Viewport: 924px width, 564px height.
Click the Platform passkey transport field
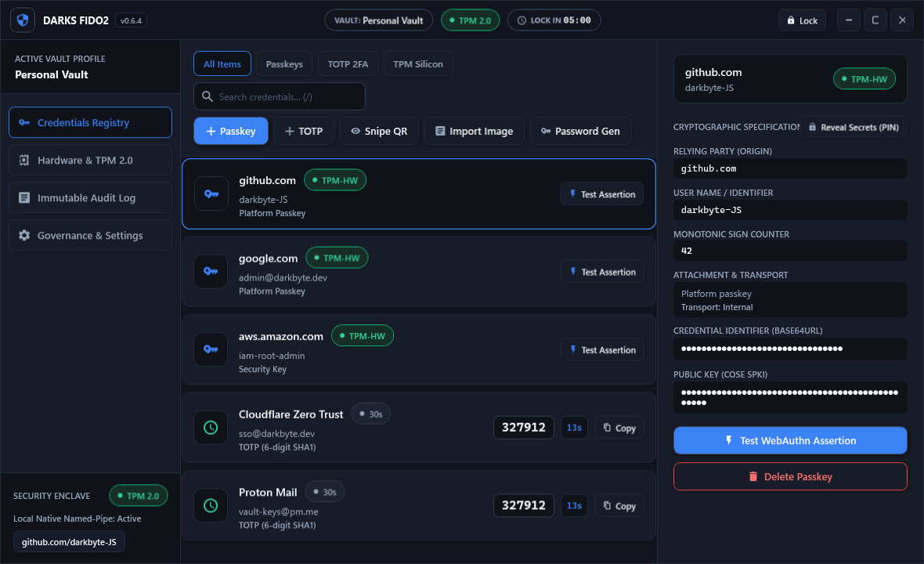click(790, 299)
